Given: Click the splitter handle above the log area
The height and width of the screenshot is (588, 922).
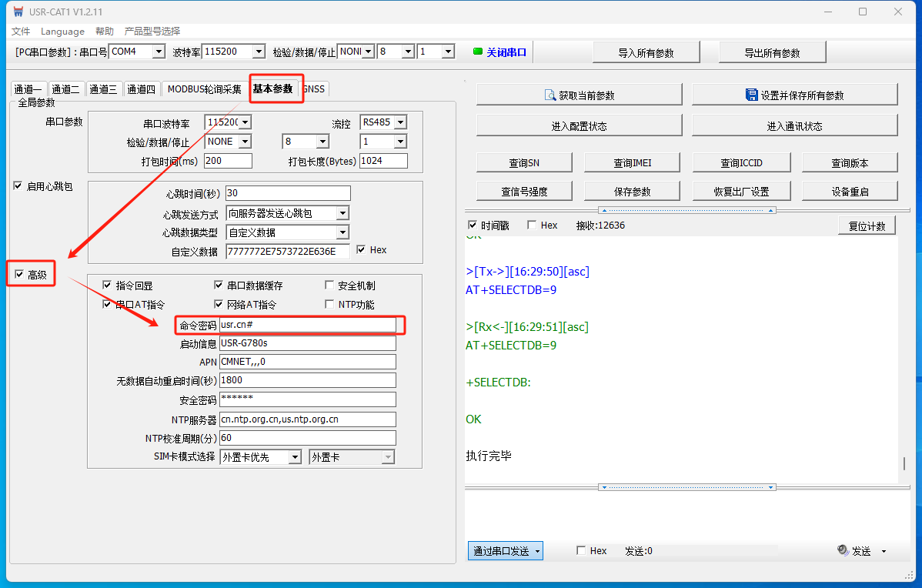Looking at the screenshot, I should (x=686, y=210).
